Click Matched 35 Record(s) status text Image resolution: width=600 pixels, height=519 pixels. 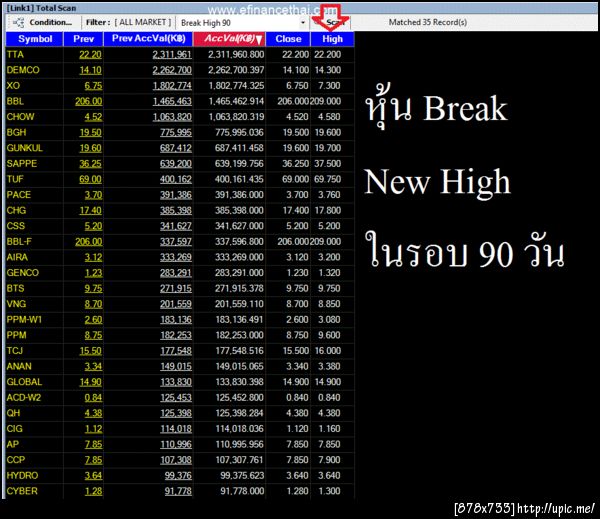[427, 22]
